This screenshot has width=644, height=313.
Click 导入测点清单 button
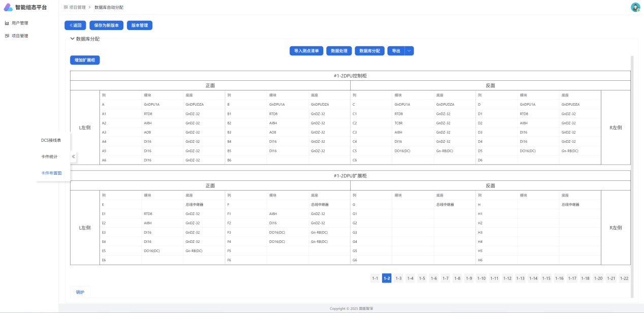(x=306, y=51)
